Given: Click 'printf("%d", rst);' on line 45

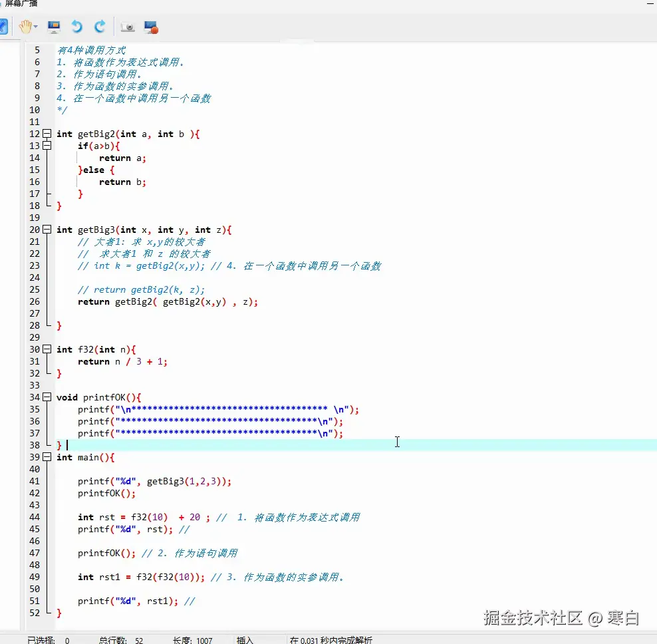Looking at the screenshot, I should pos(125,529).
